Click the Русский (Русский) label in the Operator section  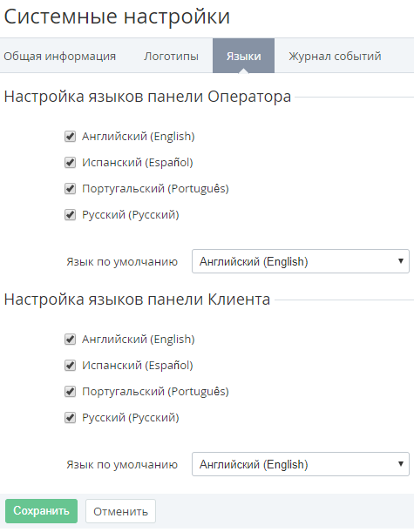click(x=131, y=215)
